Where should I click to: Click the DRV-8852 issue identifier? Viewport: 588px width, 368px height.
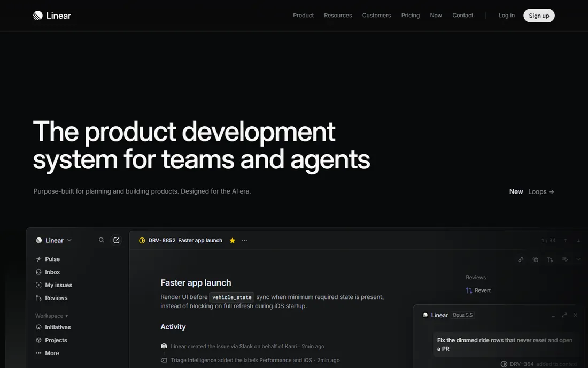[x=162, y=241]
